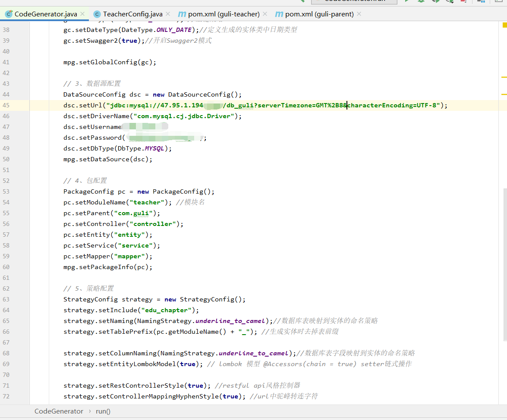The image size is (507, 420).
Task: Close the CodeGenerator.java tab
Action: coord(83,14)
